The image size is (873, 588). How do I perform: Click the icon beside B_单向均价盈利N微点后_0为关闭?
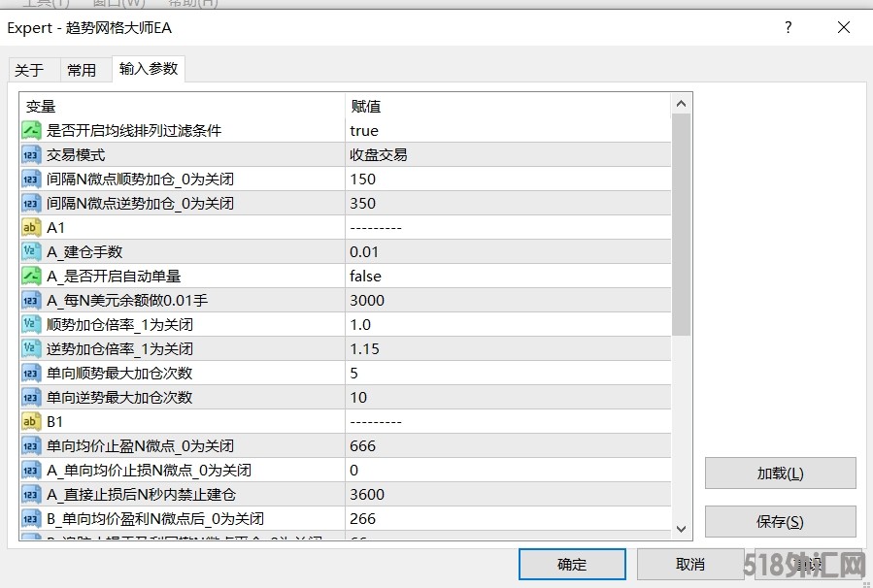[31, 518]
